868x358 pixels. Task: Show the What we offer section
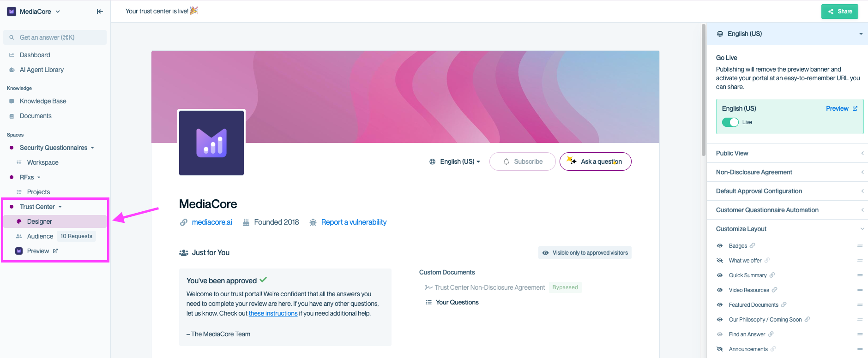tap(719, 261)
